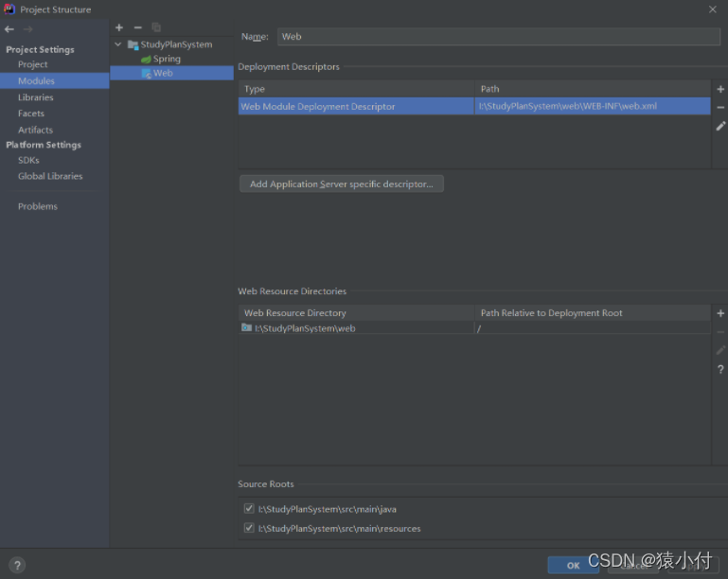Go back with the left arrow
The height and width of the screenshot is (579, 728).
pyautogui.click(x=9, y=29)
